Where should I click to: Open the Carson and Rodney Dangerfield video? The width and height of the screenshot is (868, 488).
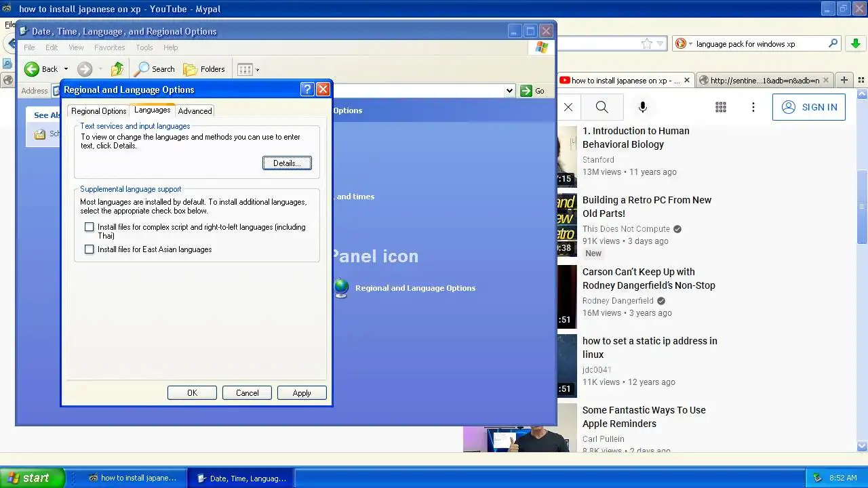click(x=649, y=279)
